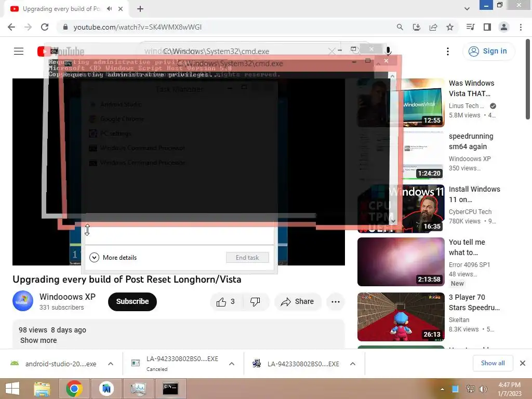532x399 pixels.
Task: Click CyberCPU Tech channel name
Action: [x=470, y=212]
